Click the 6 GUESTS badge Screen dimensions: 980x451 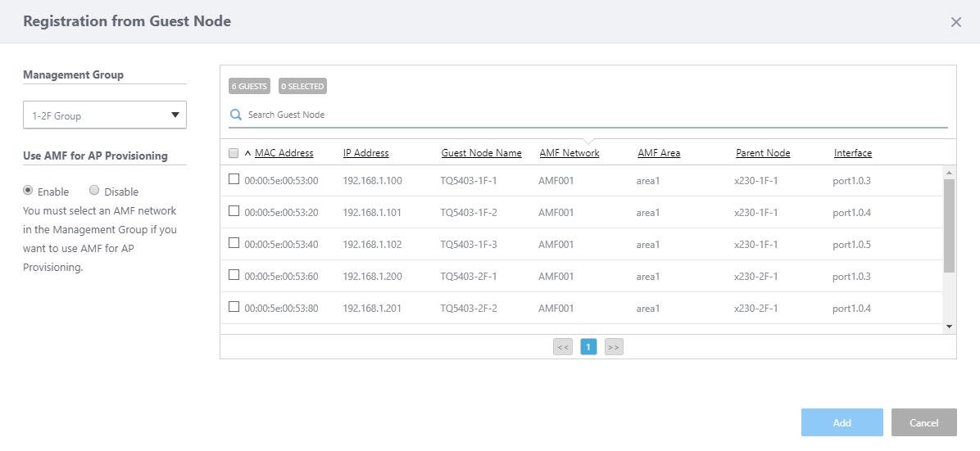click(249, 86)
